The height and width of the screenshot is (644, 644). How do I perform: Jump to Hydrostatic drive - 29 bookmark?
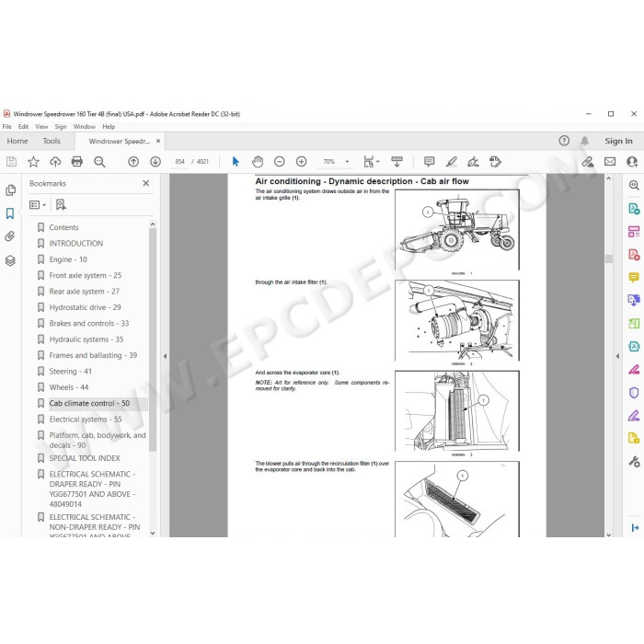click(85, 307)
